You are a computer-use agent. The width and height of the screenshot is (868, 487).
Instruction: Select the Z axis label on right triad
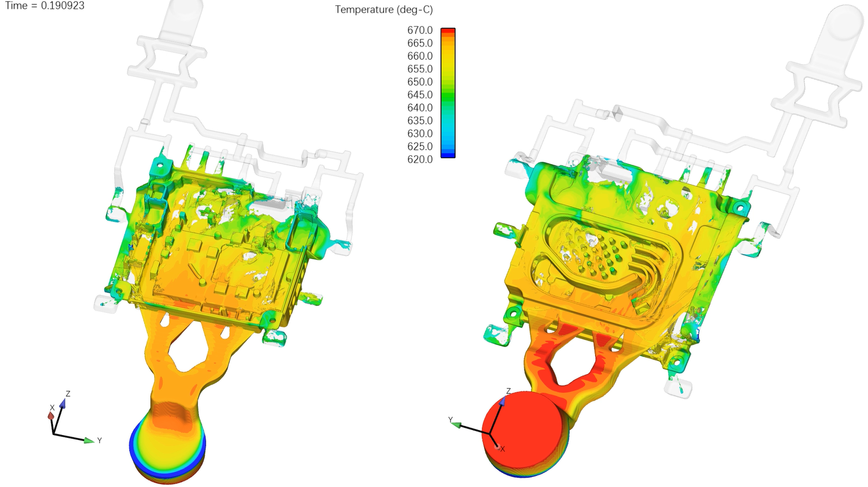click(x=508, y=391)
